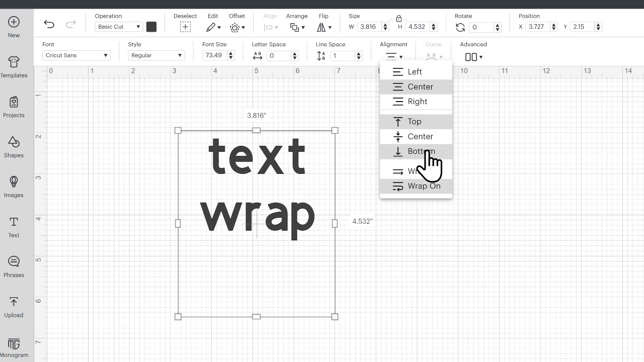Click the Font Size field
The height and width of the screenshot is (362, 644).
(215, 55)
